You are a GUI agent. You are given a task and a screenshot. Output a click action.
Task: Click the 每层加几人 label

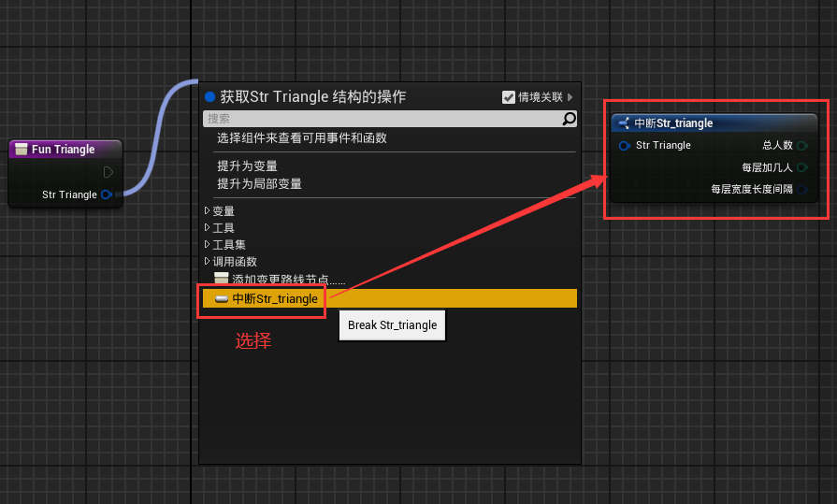767,167
